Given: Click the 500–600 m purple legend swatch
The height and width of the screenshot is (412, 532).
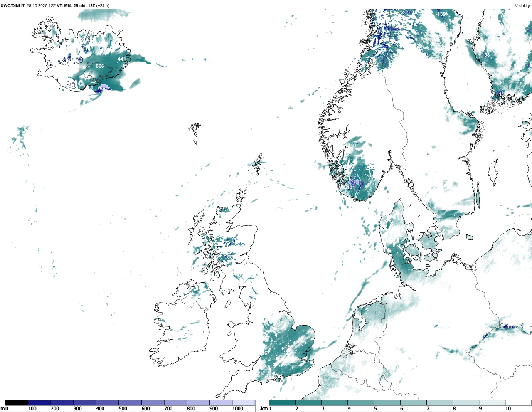Looking at the screenshot, I should [130, 402].
